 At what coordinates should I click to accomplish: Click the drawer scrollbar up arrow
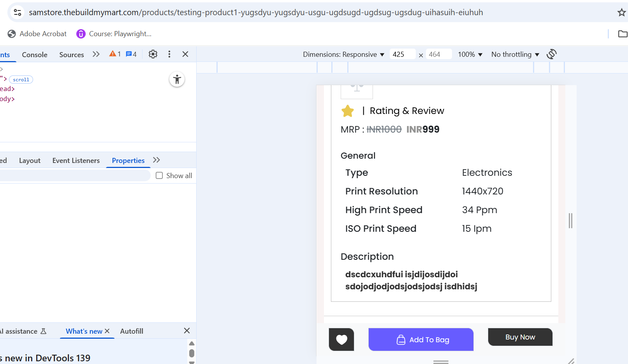tap(192, 343)
